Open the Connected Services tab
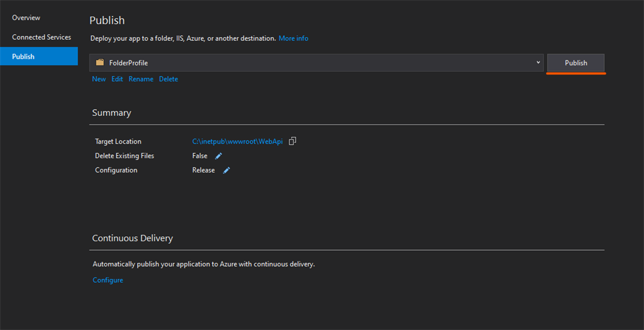Screen dimensions: 644x330 click(x=42, y=37)
